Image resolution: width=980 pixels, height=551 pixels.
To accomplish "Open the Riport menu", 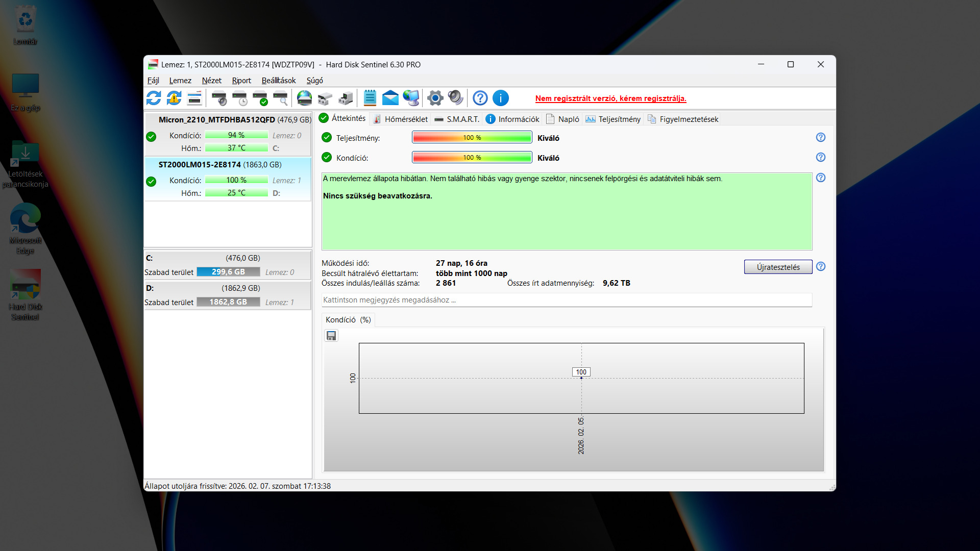I will click(241, 81).
